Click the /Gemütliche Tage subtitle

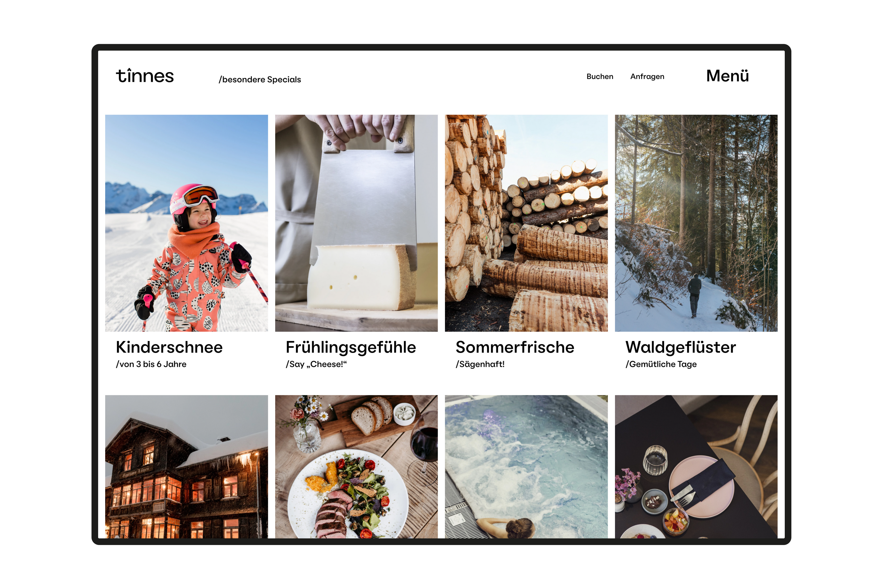pos(661,364)
